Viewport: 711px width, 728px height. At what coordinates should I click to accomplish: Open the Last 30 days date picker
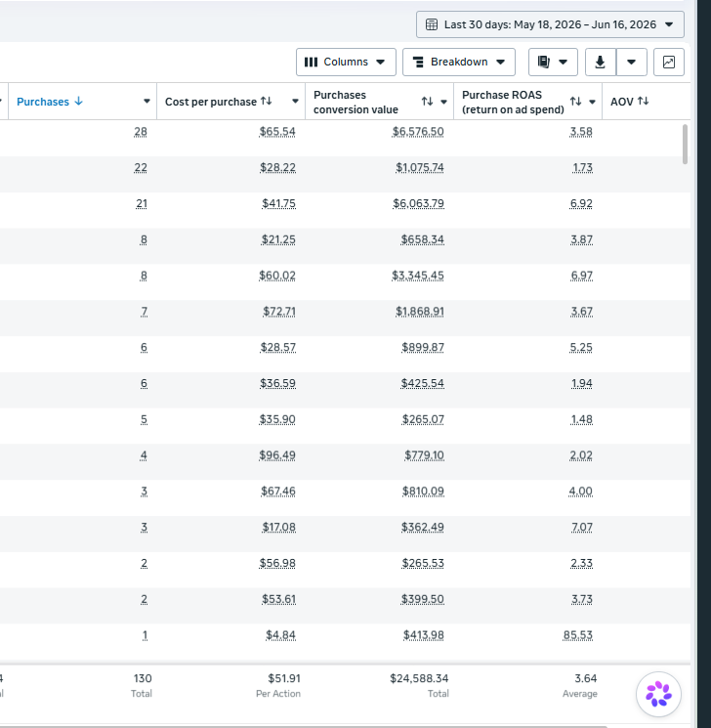550,24
